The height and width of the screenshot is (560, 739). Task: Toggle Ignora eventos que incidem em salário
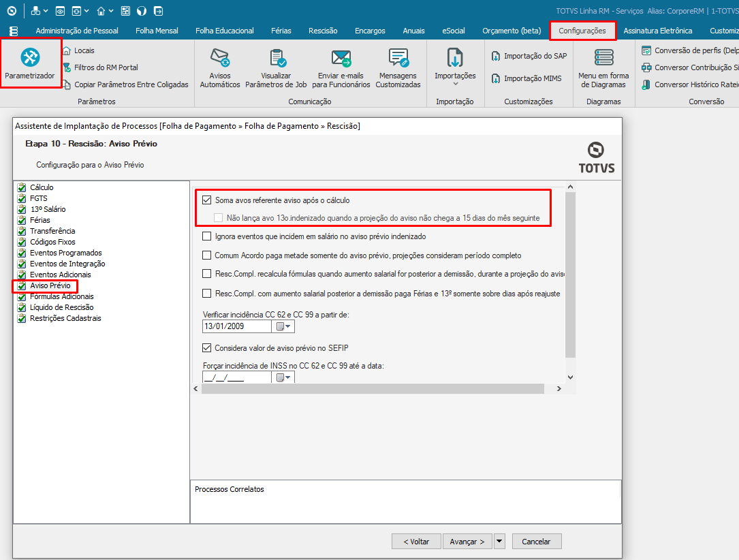click(x=206, y=236)
